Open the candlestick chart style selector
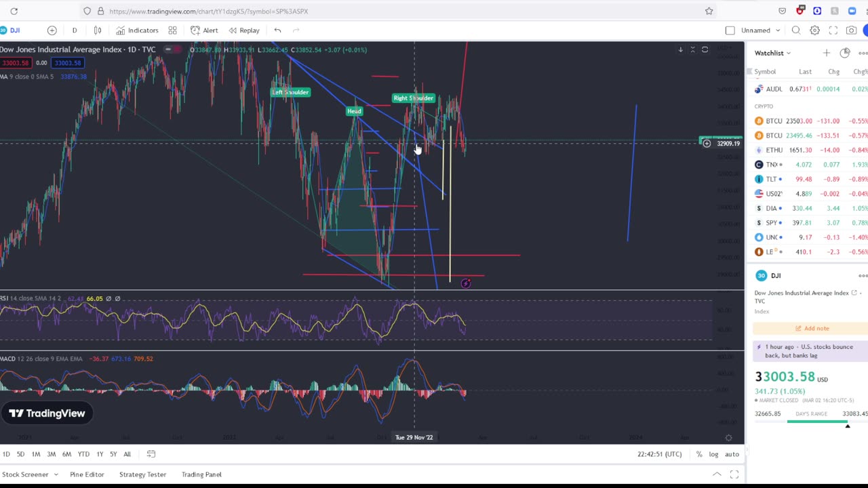This screenshot has width=868, height=488. pos(98,30)
